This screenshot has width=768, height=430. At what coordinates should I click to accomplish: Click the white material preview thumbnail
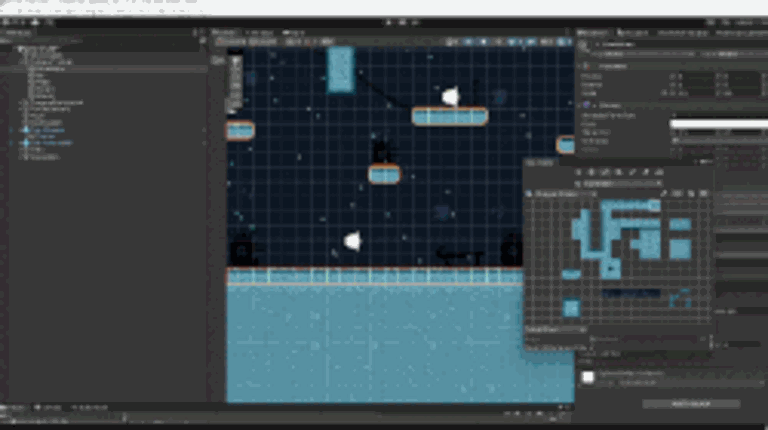click(588, 377)
